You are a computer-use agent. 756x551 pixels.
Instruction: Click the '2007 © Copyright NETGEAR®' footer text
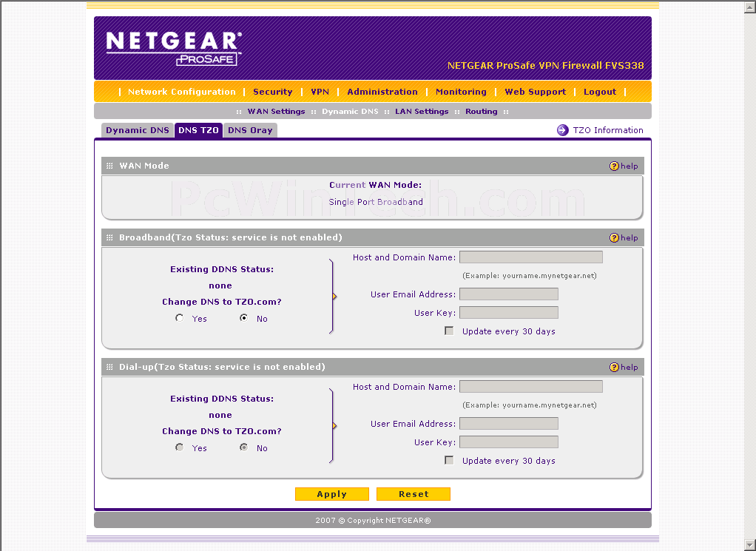point(373,521)
